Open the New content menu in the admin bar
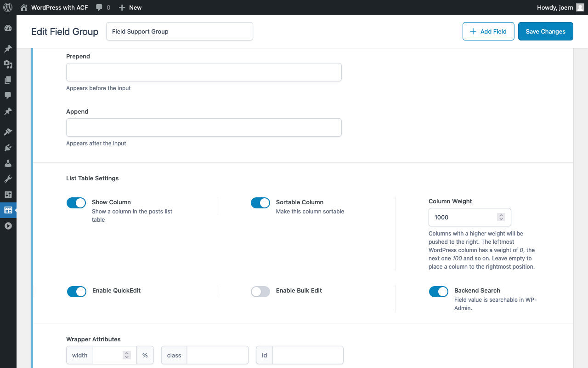Image resolution: width=588 pixels, height=368 pixels. coord(130,7)
